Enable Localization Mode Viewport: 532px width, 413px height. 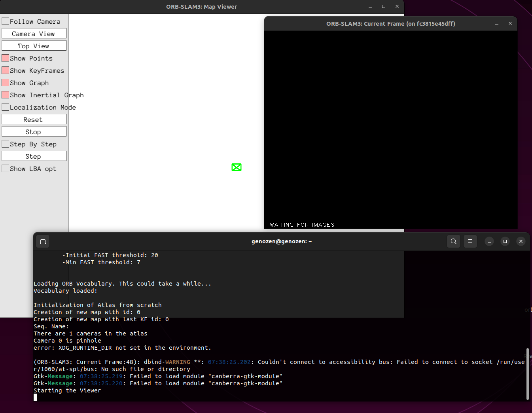point(5,107)
